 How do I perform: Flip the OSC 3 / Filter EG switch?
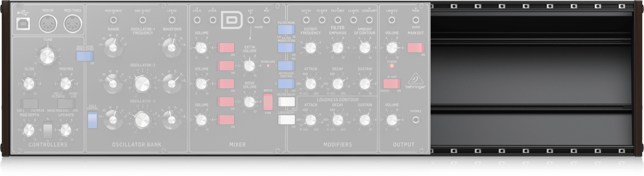point(29,103)
